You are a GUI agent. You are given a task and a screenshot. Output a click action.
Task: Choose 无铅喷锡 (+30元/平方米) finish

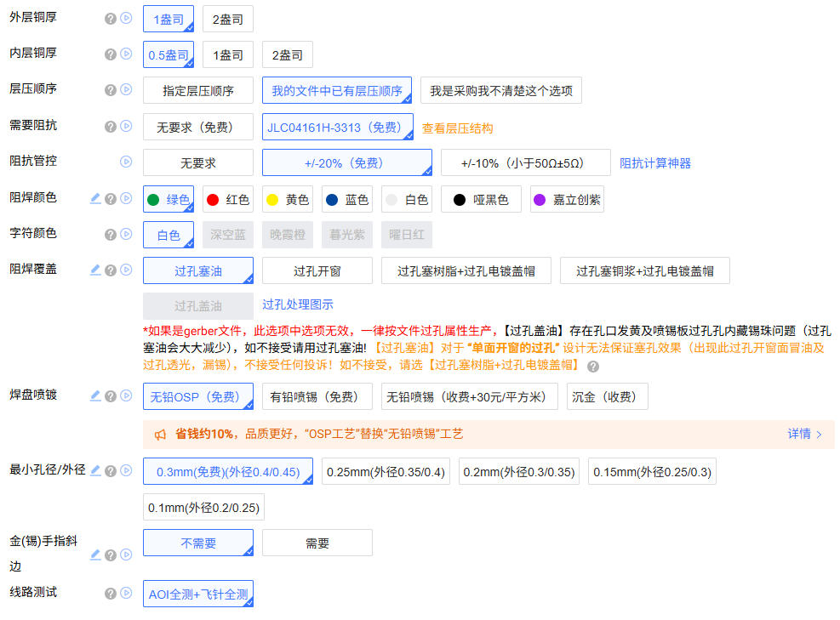(x=470, y=396)
